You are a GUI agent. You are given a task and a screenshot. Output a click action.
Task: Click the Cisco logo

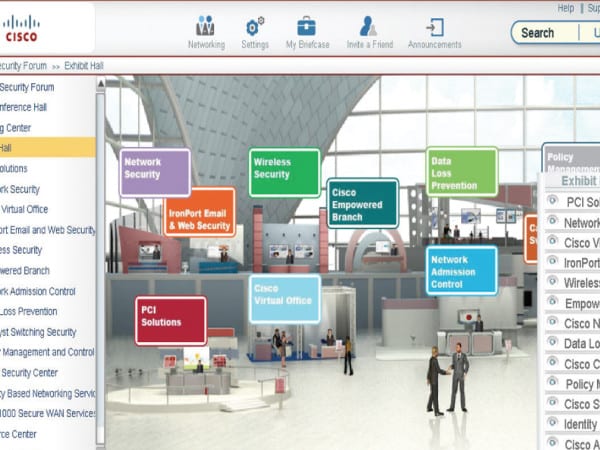[21, 28]
